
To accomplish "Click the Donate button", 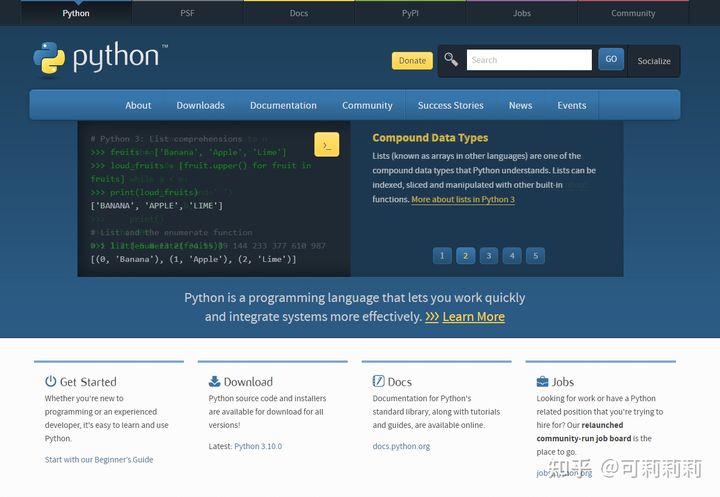I will pos(412,61).
